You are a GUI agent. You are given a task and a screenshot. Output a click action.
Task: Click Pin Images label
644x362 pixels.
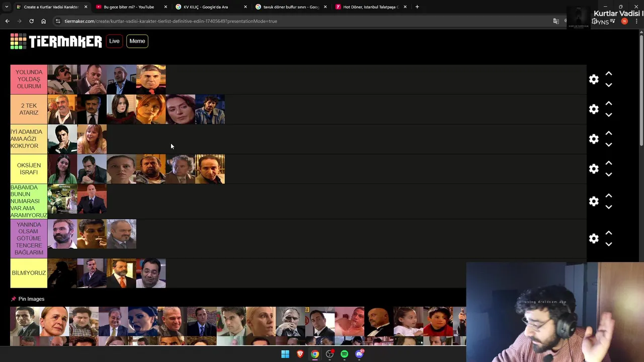[x=31, y=299]
